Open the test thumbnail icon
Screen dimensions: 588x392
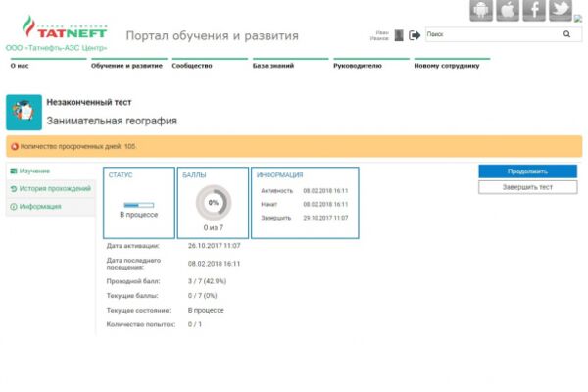coord(24,113)
